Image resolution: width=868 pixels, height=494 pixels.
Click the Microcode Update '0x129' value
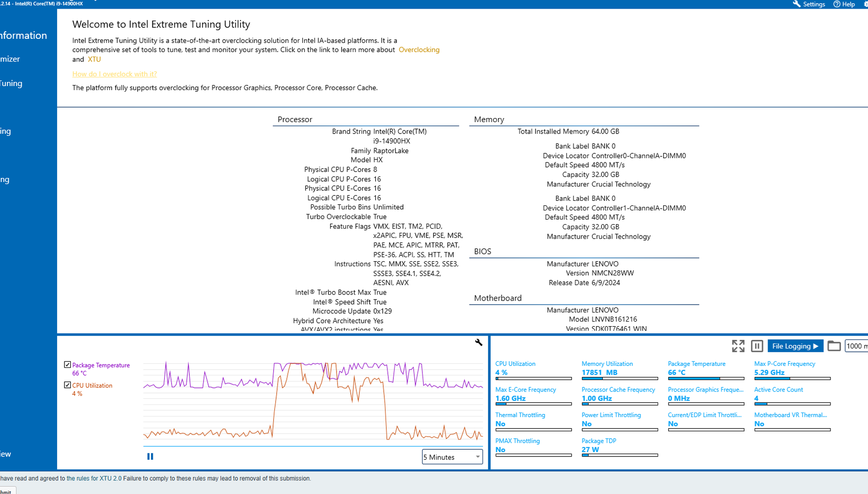point(383,311)
